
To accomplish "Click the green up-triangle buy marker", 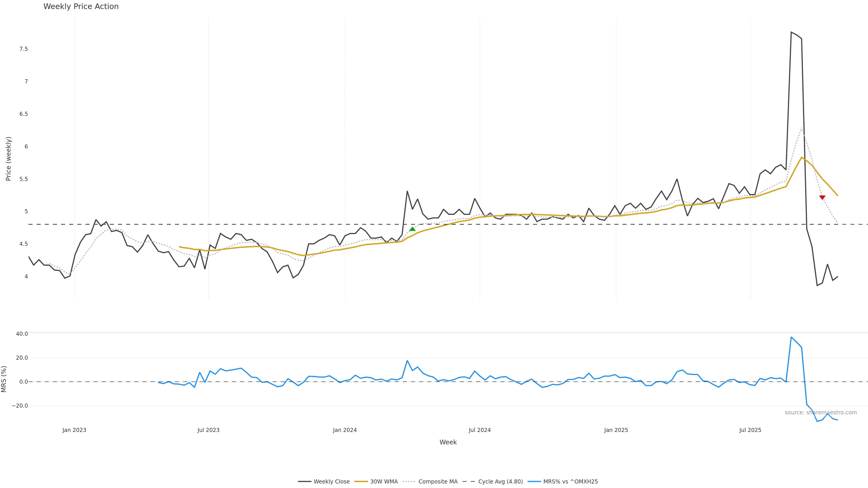I will point(412,229).
